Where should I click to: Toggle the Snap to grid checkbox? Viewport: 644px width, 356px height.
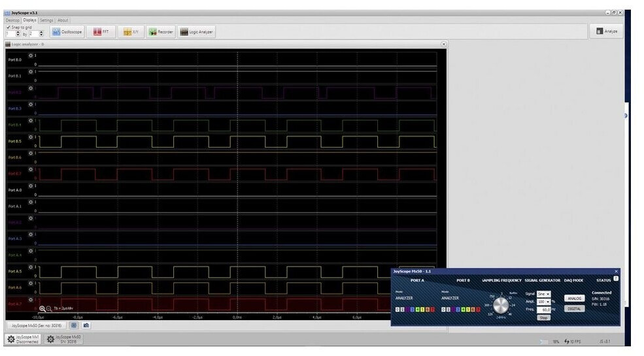pyautogui.click(x=8, y=27)
